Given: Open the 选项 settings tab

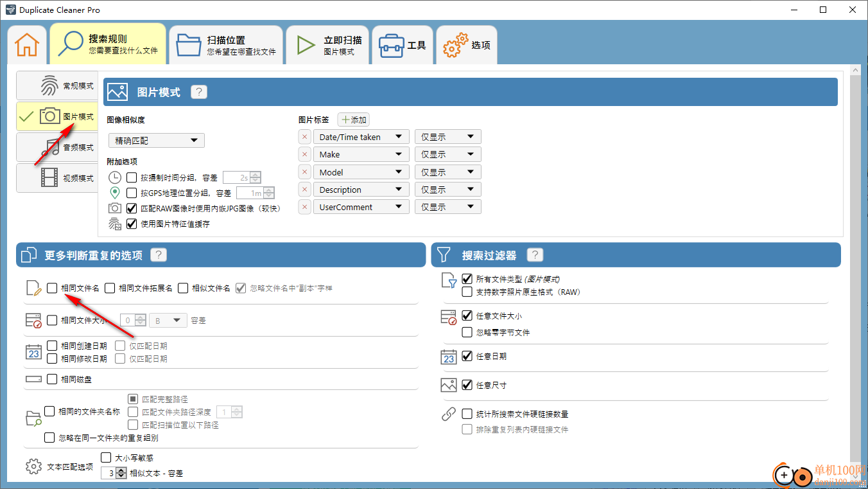Looking at the screenshot, I should [467, 44].
